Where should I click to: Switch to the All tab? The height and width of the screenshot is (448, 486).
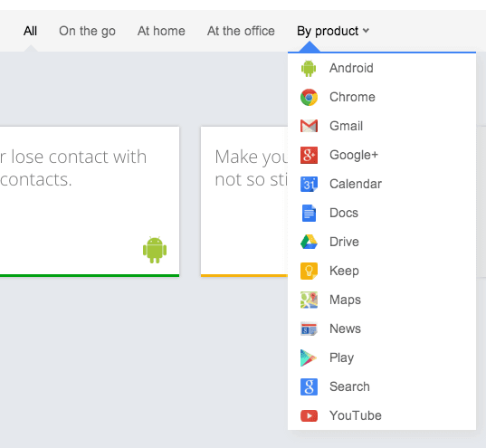coord(31,31)
